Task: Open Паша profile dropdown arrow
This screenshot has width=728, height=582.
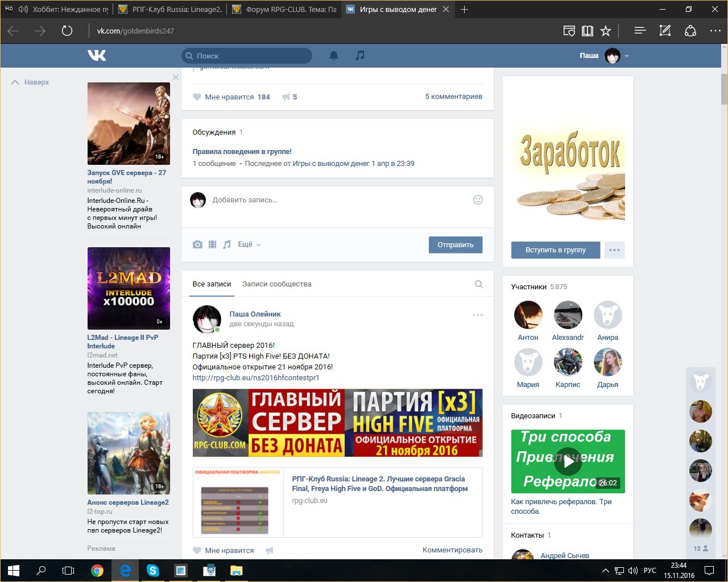Action: click(x=627, y=56)
